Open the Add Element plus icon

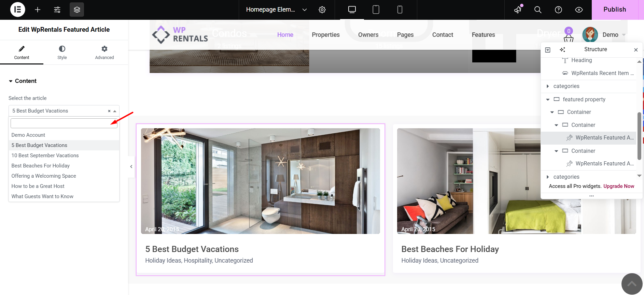tap(38, 10)
